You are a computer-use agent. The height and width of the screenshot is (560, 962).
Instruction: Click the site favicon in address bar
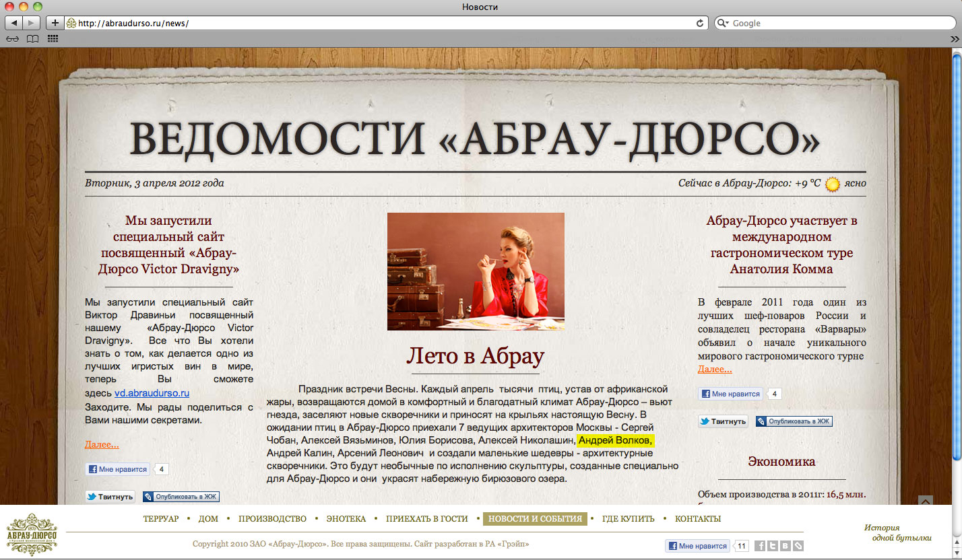tap(71, 23)
